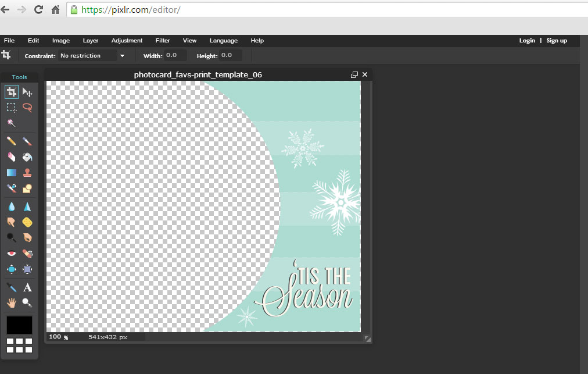Select the Crop tool in Tools panel
The image size is (588, 374).
click(x=11, y=92)
